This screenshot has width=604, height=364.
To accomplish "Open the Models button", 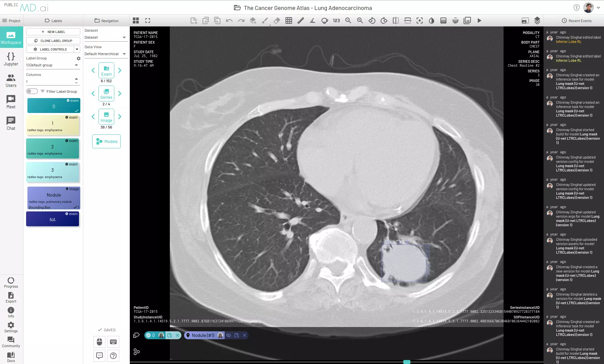I will 106,141.
